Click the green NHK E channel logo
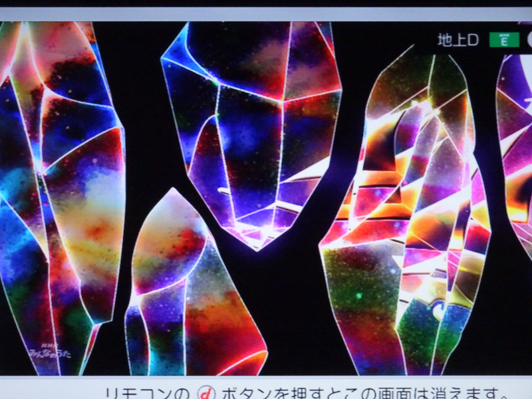 [504, 40]
